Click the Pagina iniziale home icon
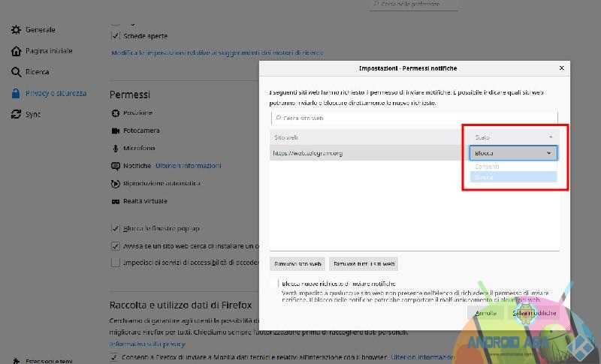Screen dimensions: 601x364 click(16, 51)
